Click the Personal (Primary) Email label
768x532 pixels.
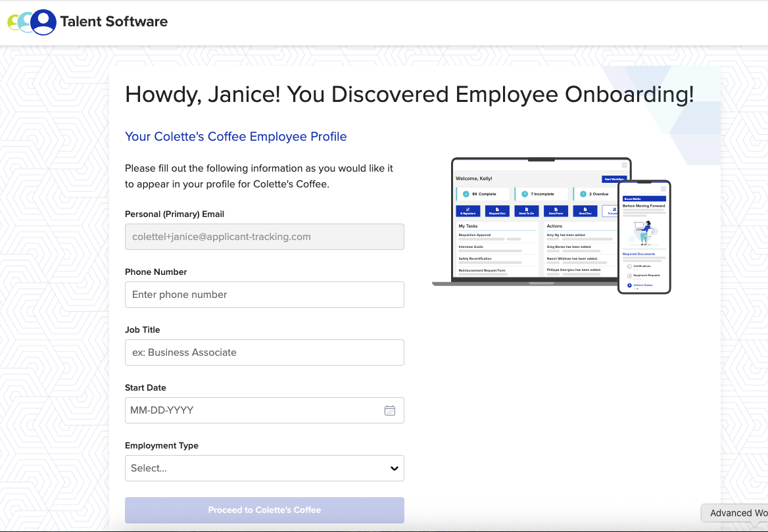174,214
